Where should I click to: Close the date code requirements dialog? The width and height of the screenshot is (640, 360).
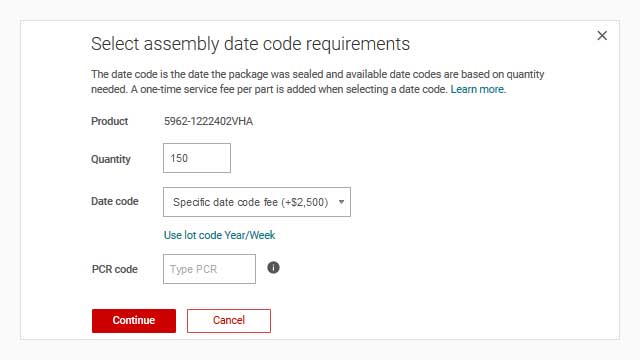tap(602, 36)
